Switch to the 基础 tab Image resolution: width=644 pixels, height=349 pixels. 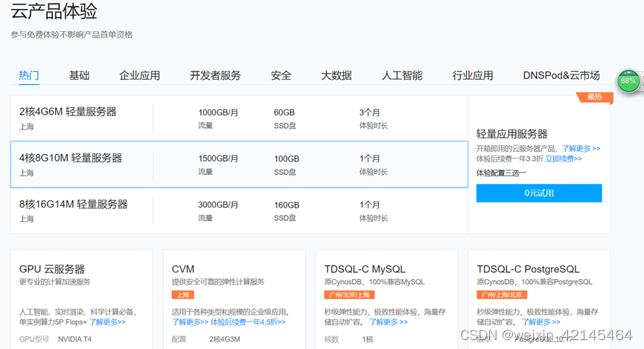click(x=79, y=76)
